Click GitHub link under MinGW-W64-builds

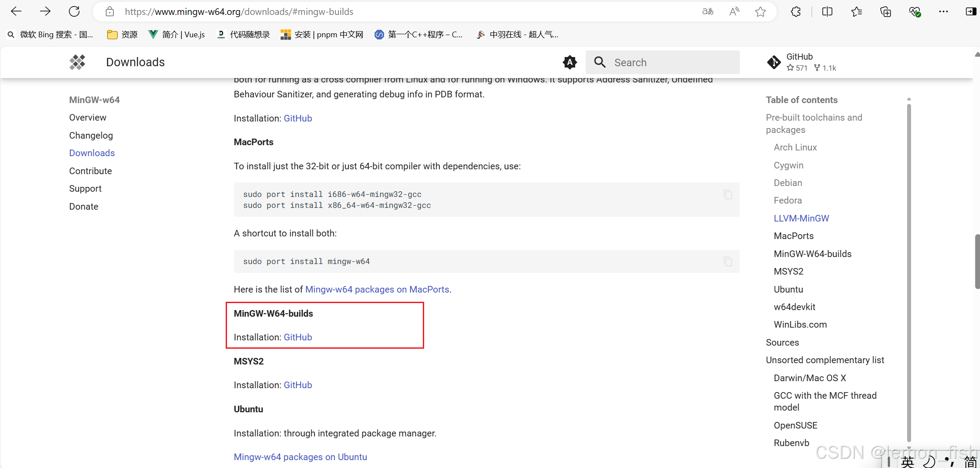pos(298,337)
